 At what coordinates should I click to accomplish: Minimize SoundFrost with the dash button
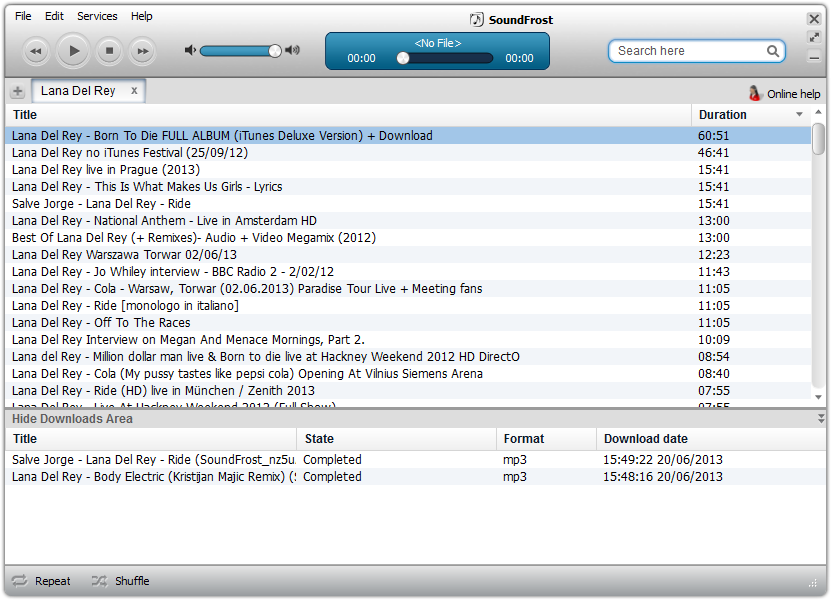pyautogui.click(x=814, y=57)
